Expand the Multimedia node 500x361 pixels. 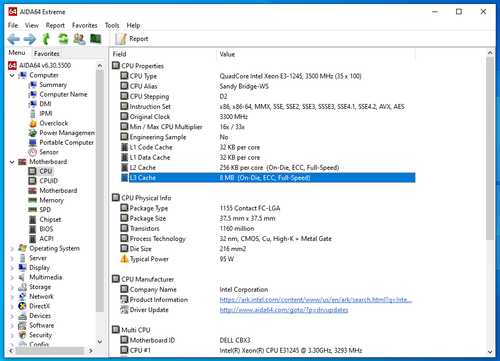pos(12,278)
